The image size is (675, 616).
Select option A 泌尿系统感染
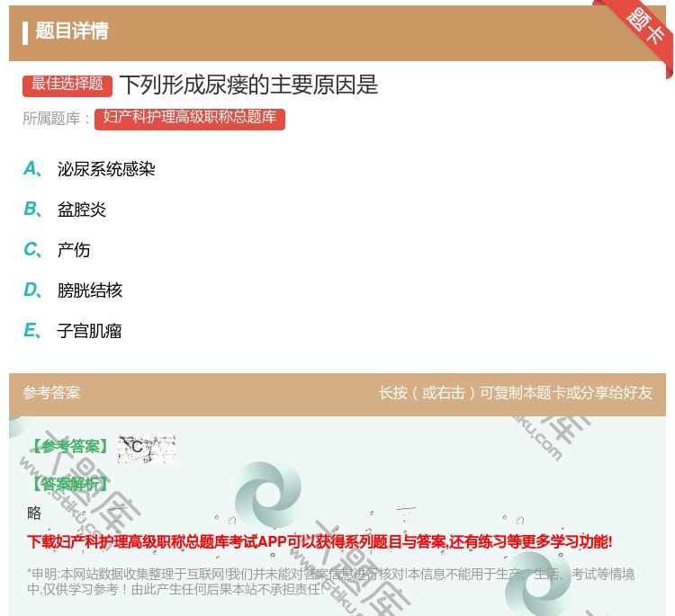(x=89, y=169)
